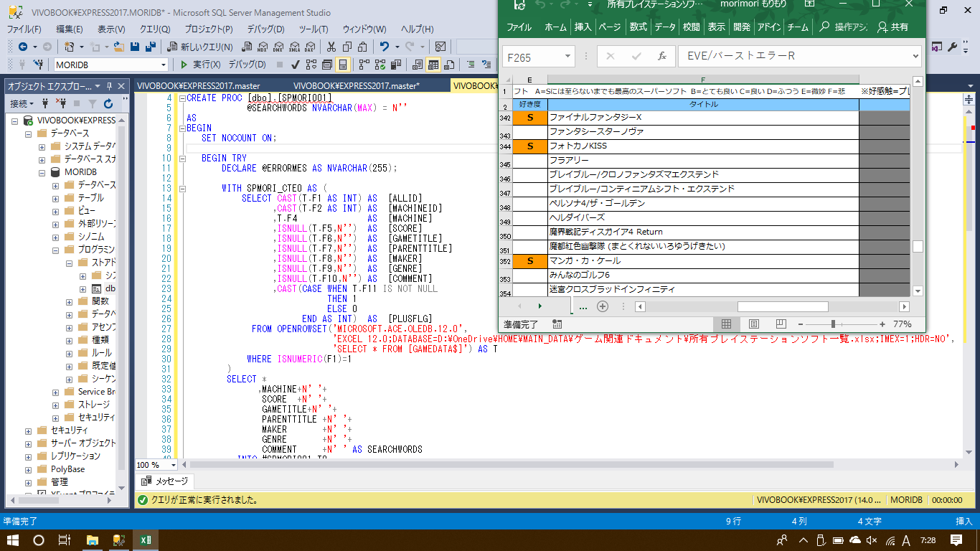
Task: Pin the Object Explorer panel
Action: pos(109,86)
